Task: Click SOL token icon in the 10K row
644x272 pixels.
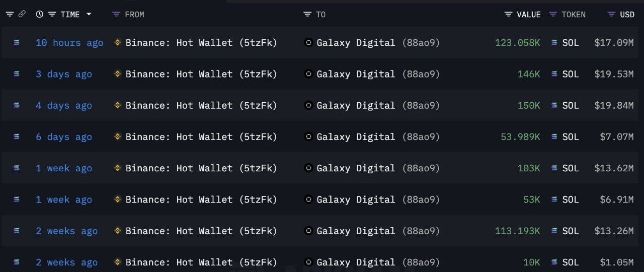Action: coord(554,262)
